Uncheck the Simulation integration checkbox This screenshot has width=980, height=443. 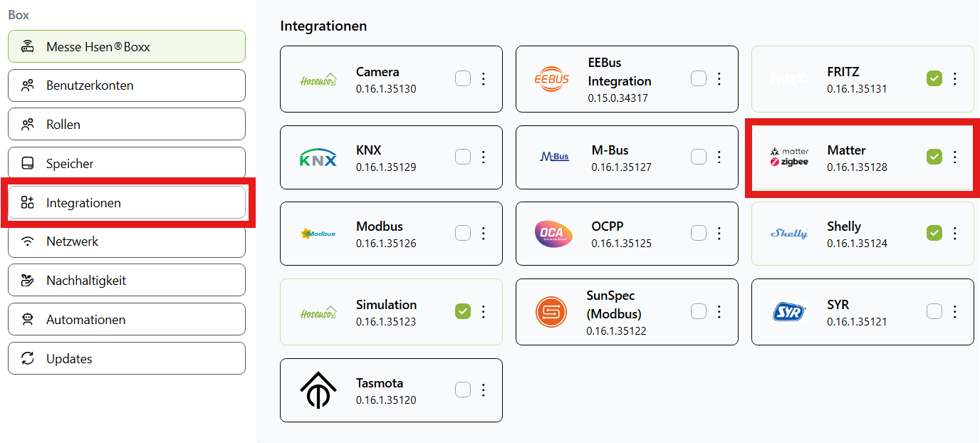click(463, 311)
